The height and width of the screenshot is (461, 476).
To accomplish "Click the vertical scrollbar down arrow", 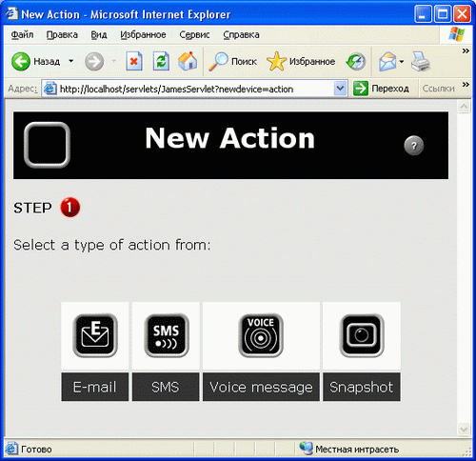I will (x=464, y=430).
